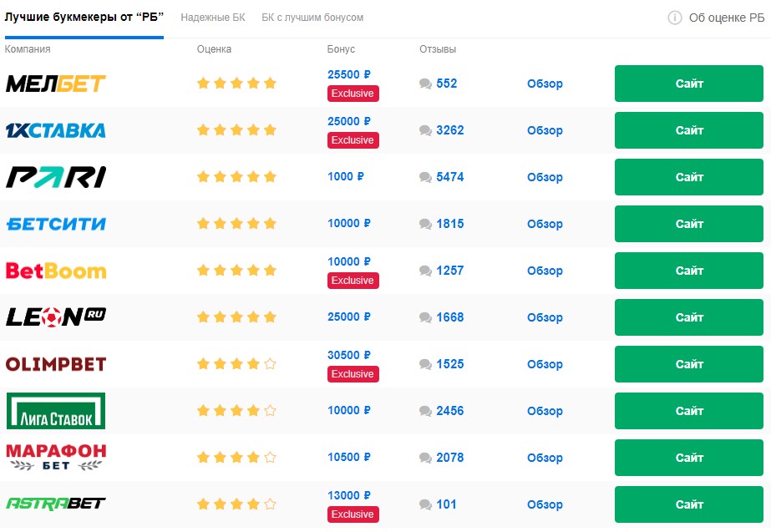771x532 pixels.
Task: Select the PARI bookmaker logo
Action: point(56,177)
